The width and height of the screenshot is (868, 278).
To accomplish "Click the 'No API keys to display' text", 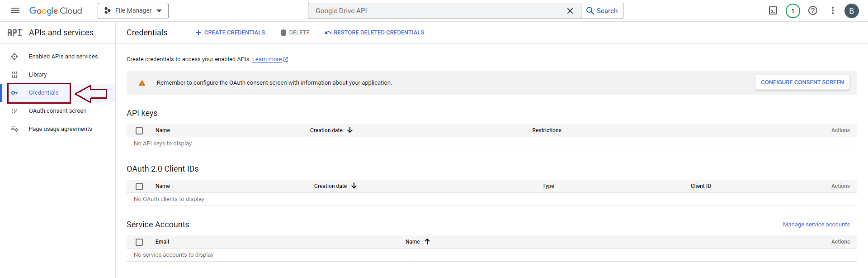I will coord(163,144).
